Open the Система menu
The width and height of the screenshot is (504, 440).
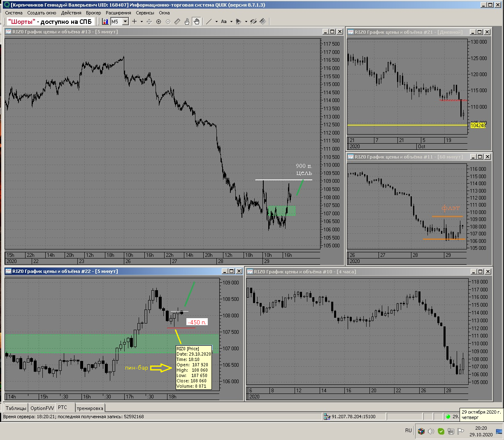pos(14,13)
